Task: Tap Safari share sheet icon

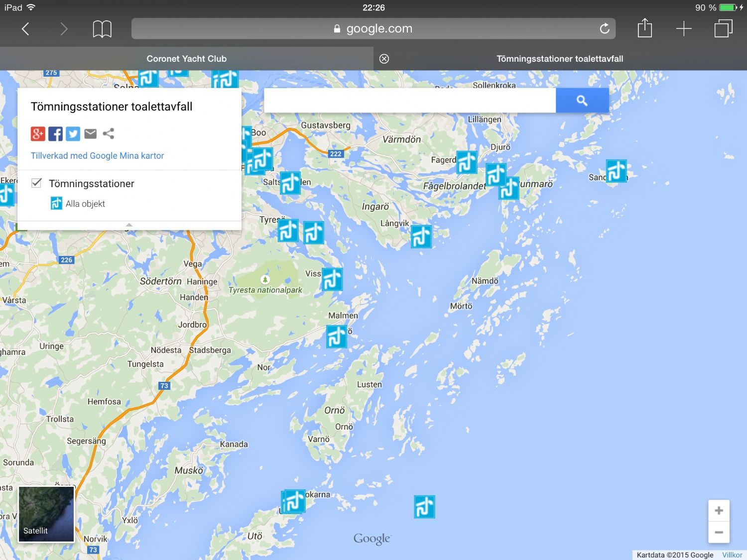Action: [644, 28]
